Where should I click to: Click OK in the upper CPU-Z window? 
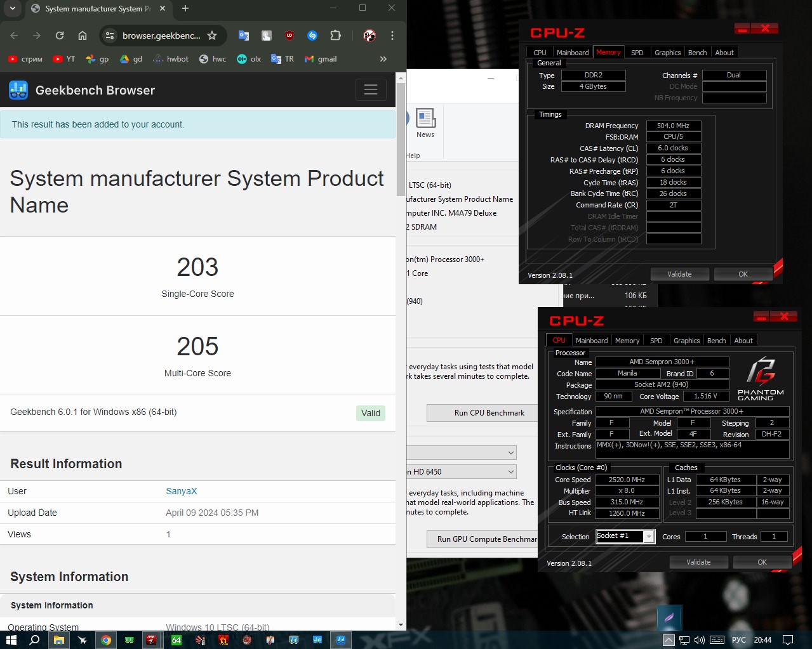pyautogui.click(x=743, y=274)
